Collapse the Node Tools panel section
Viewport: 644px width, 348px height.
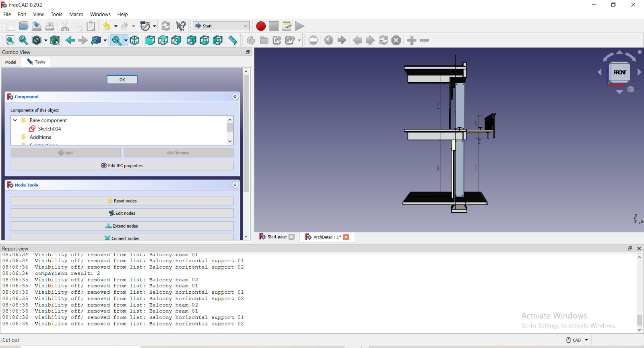235,185
